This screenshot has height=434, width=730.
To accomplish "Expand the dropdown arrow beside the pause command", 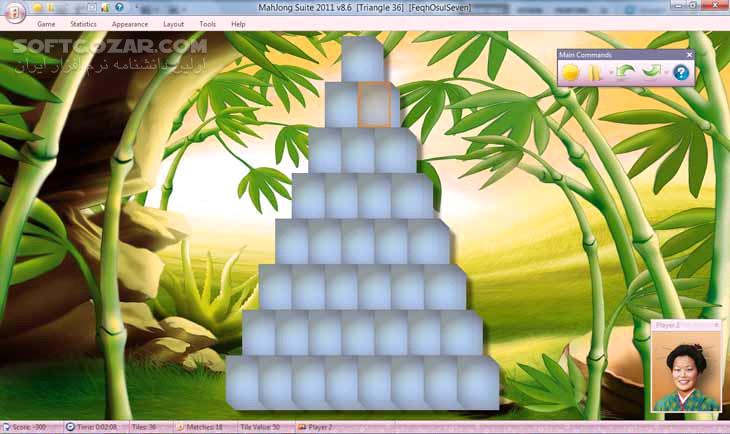I will [610, 73].
